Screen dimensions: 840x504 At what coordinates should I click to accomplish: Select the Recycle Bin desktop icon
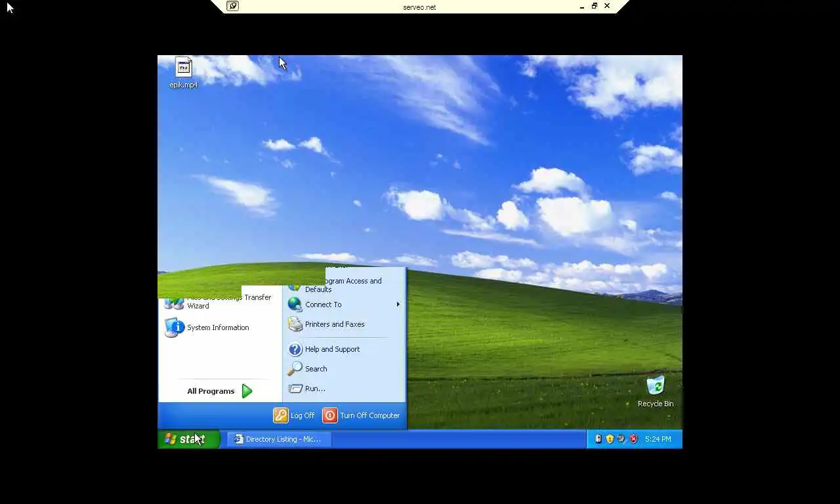tap(656, 392)
